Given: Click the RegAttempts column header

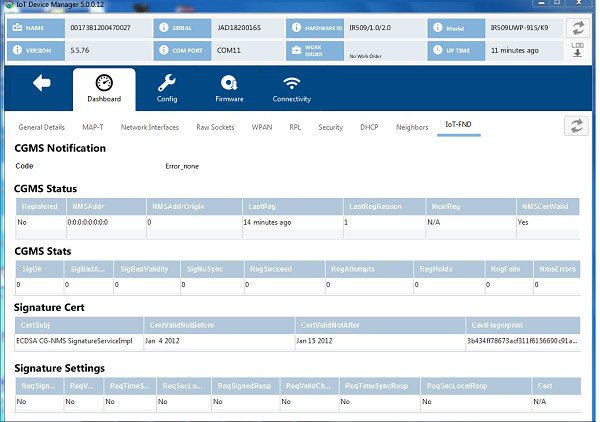Looking at the screenshot, I should (x=369, y=269).
